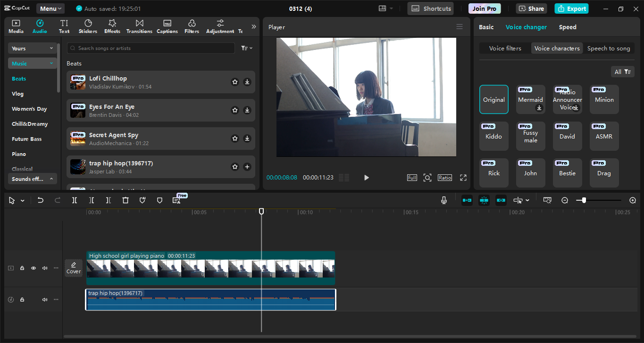644x343 pixels.
Task: Download the Lofi Chillhop track
Action: (247, 82)
